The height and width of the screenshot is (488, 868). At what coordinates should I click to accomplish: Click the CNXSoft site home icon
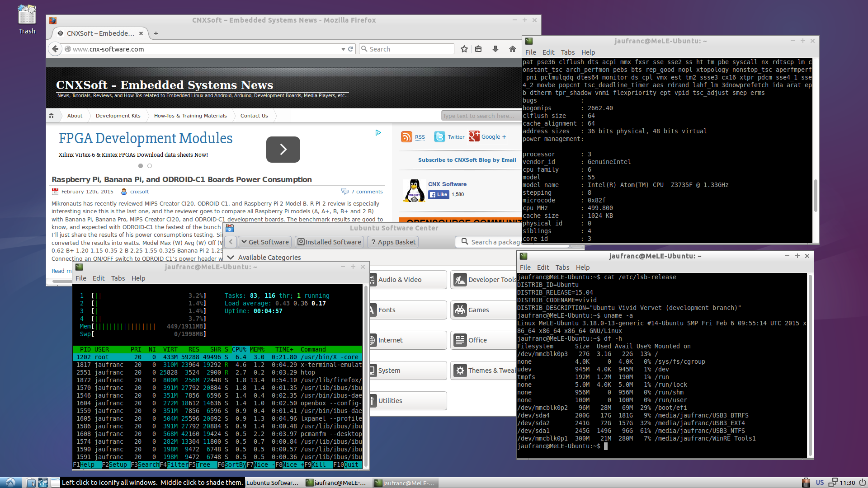point(52,116)
